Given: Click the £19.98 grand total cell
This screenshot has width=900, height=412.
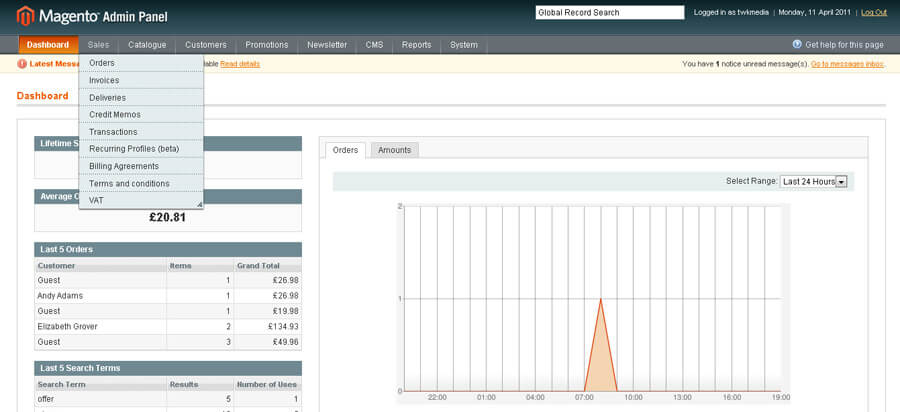Looking at the screenshot, I should point(267,311).
